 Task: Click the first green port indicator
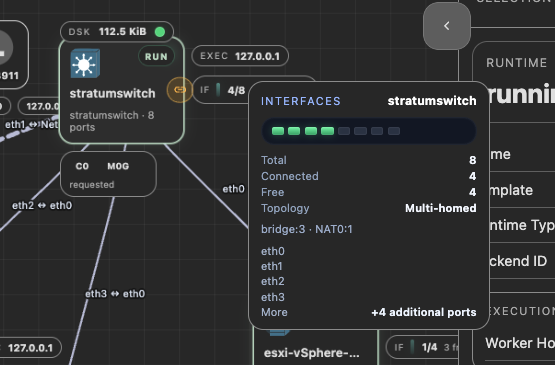point(278,131)
